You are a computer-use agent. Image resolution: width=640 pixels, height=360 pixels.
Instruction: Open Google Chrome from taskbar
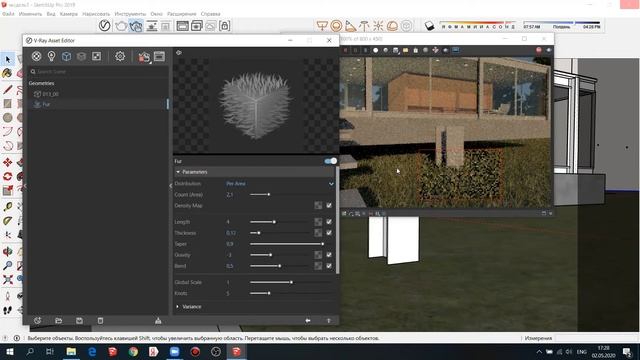coord(133,351)
